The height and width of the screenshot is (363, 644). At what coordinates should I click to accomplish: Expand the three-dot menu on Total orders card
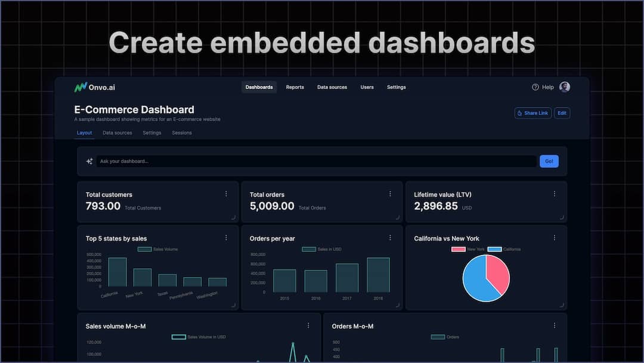pos(390,193)
